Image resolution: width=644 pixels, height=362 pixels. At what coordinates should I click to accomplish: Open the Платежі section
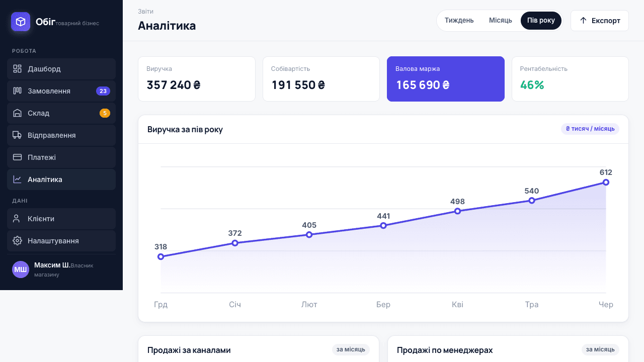(x=61, y=157)
